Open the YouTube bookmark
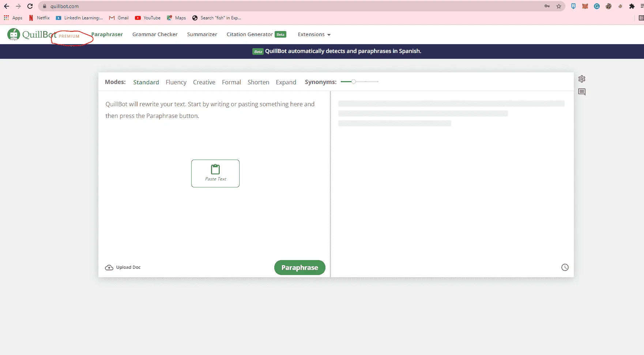The height and width of the screenshot is (355, 644). coord(148,18)
